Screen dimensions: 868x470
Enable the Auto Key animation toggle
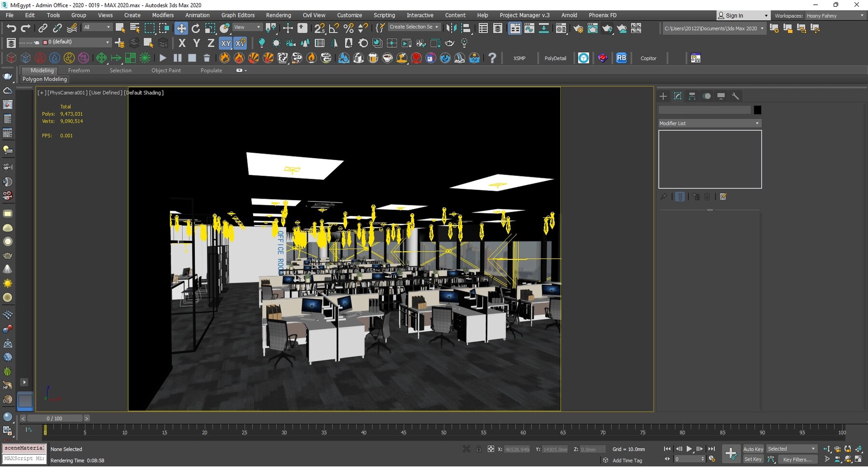[x=753, y=448]
